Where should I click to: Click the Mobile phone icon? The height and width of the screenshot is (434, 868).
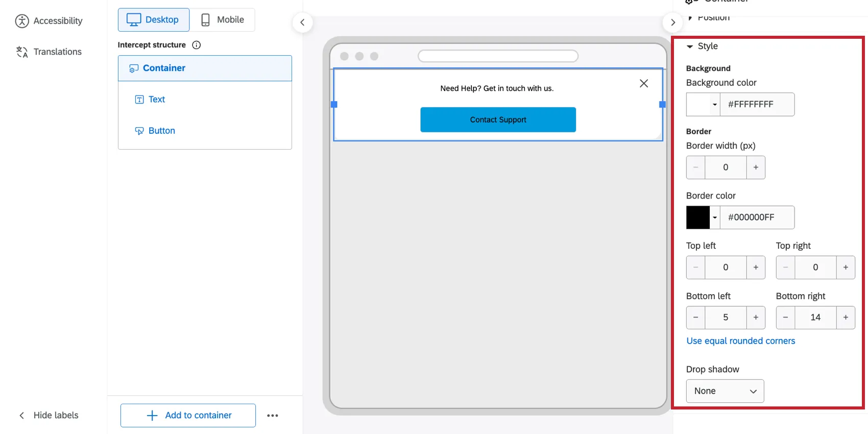[x=205, y=20]
